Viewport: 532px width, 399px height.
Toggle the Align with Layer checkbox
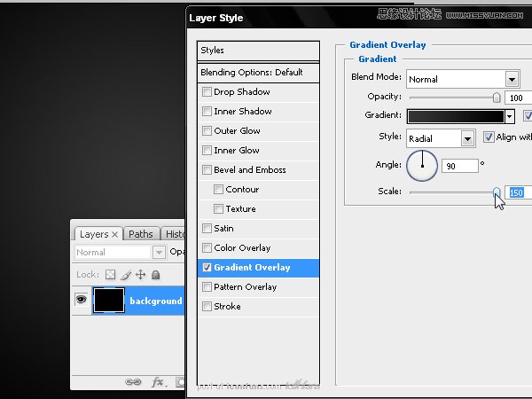coord(489,137)
